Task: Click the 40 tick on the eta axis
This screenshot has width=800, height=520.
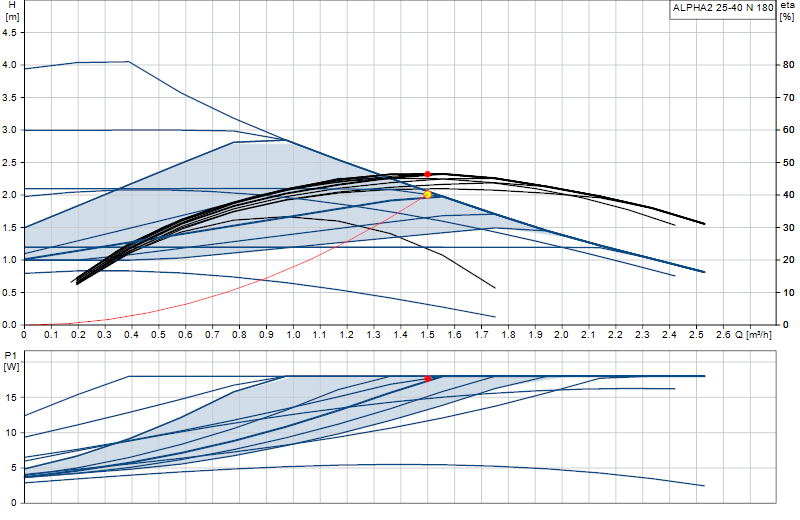Action: point(789,195)
